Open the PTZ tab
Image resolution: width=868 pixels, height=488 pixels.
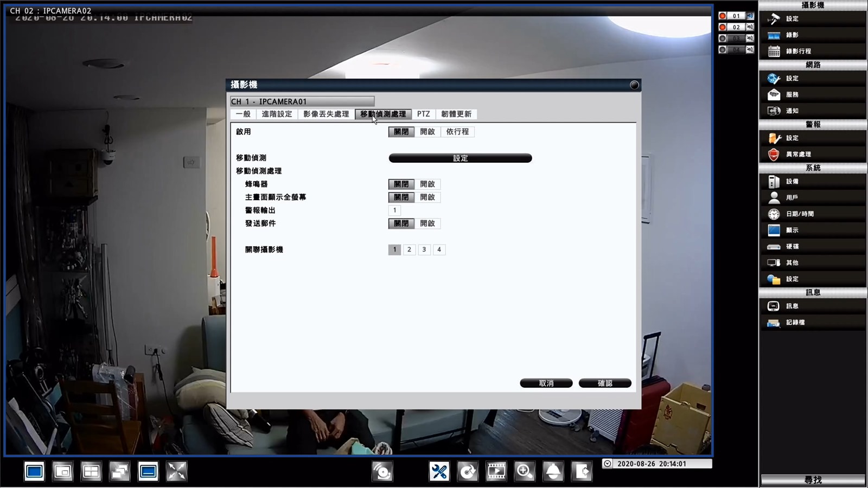coord(423,114)
